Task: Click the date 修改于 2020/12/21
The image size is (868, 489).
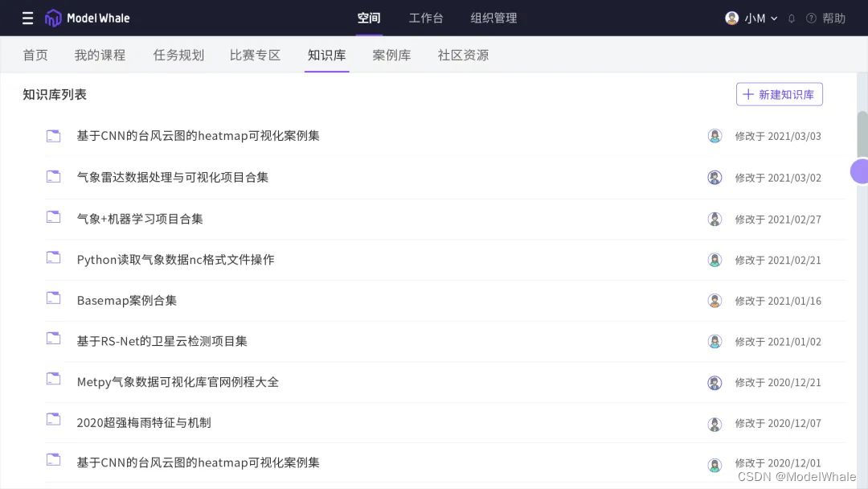Action: (778, 383)
